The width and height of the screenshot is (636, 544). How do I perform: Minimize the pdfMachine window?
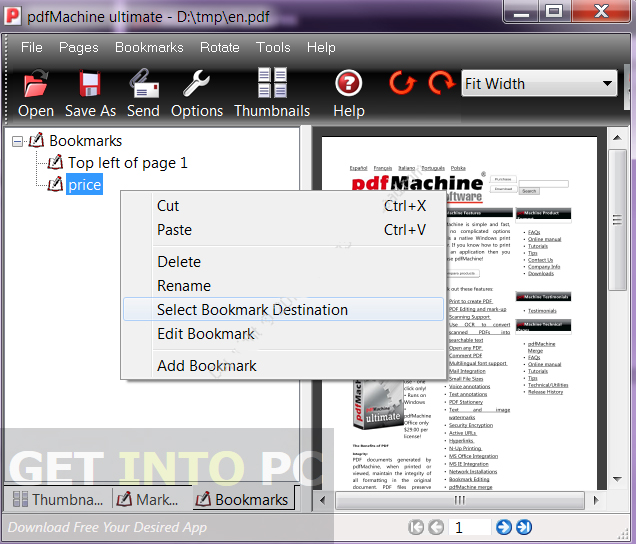click(521, 12)
